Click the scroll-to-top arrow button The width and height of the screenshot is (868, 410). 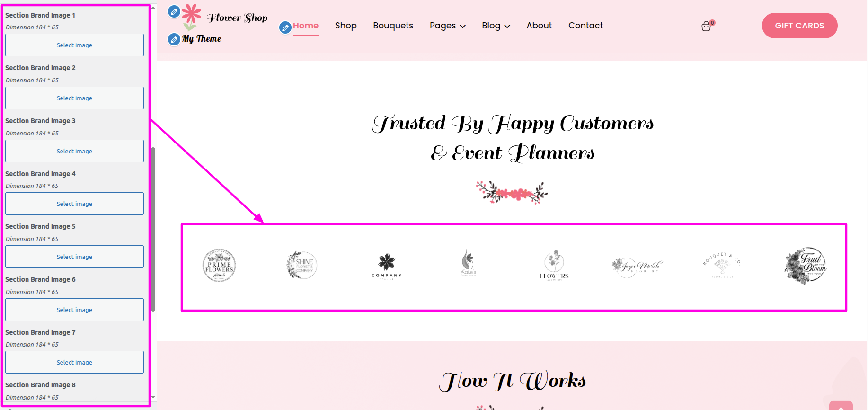point(841,406)
